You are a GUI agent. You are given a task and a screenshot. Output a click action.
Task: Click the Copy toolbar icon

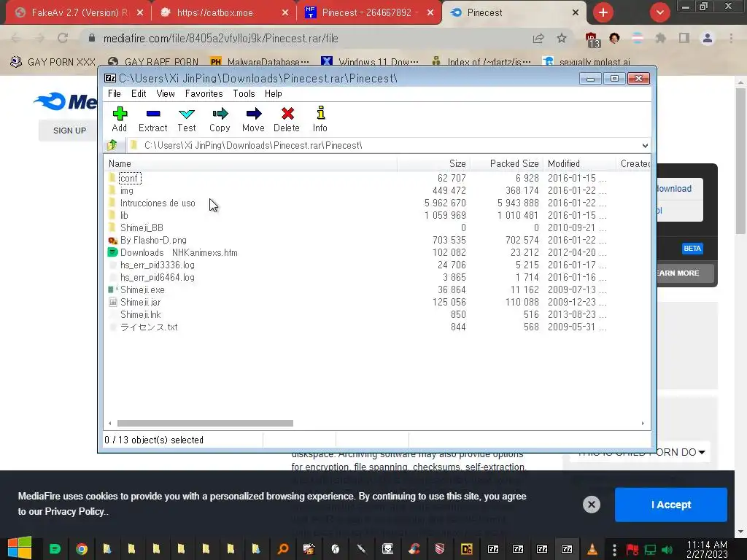tap(220, 119)
